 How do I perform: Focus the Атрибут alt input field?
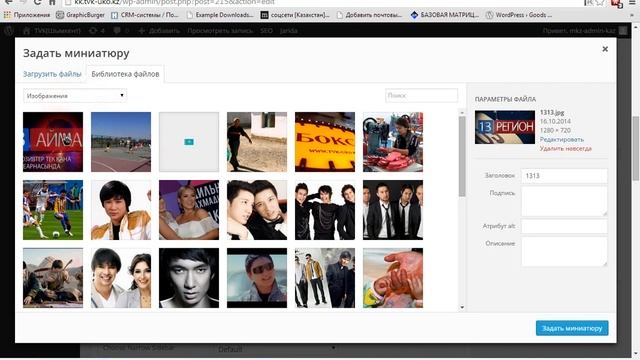tap(564, 226)
